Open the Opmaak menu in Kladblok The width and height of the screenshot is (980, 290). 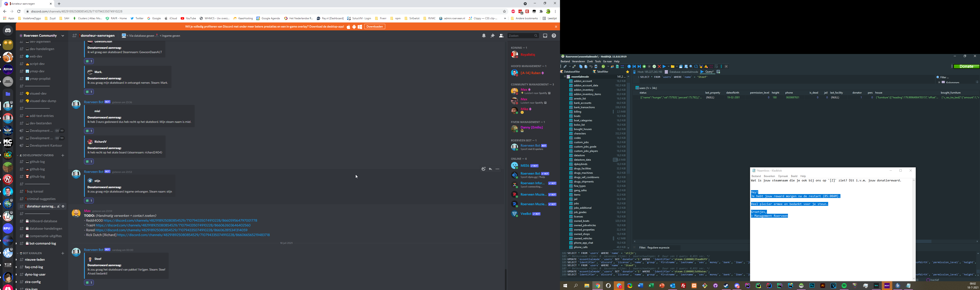(x=782, y=176)
